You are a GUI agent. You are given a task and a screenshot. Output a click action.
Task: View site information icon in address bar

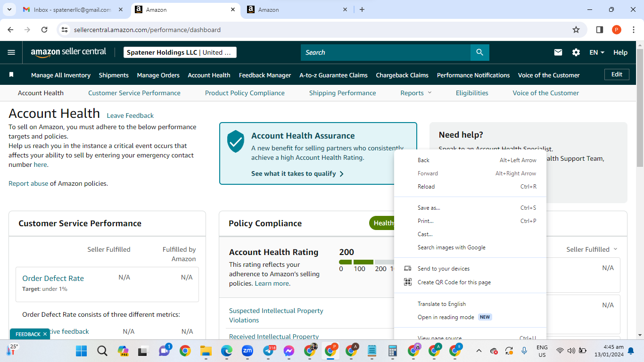[65, 30]
